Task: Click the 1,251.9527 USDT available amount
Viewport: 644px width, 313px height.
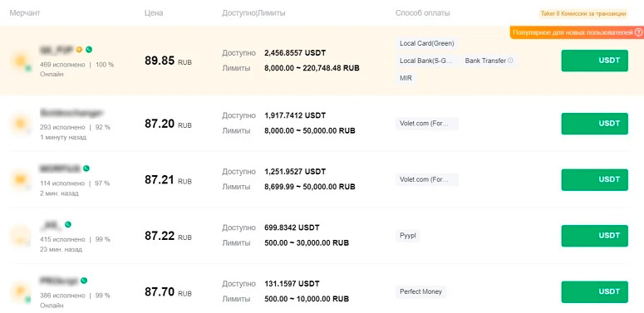Action: click(295, 172)
